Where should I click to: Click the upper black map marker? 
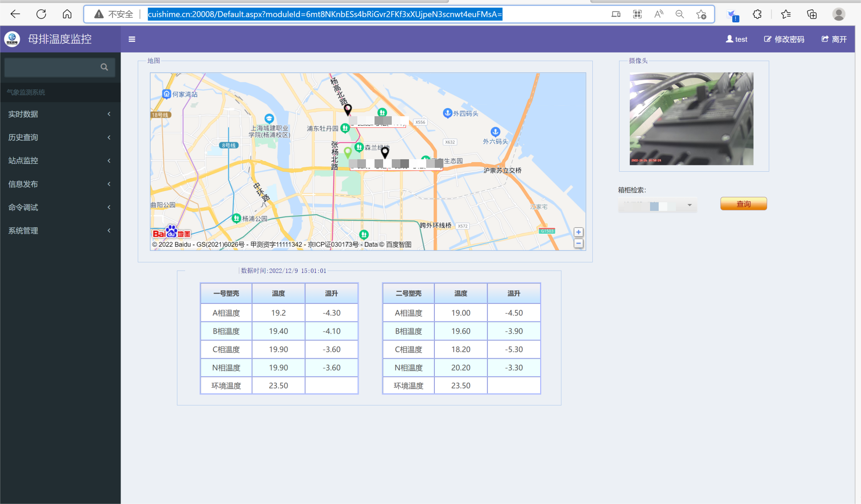coord(348,109)
